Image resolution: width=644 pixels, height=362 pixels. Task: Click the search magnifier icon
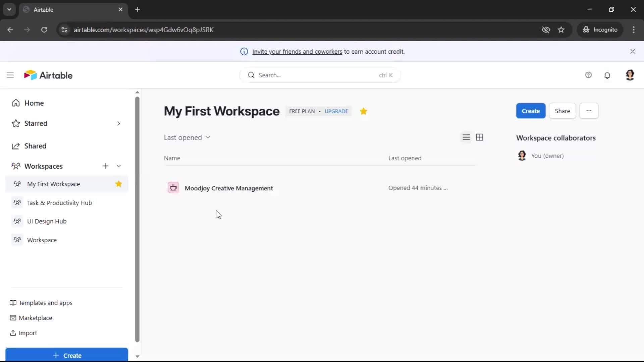point(251,75)
